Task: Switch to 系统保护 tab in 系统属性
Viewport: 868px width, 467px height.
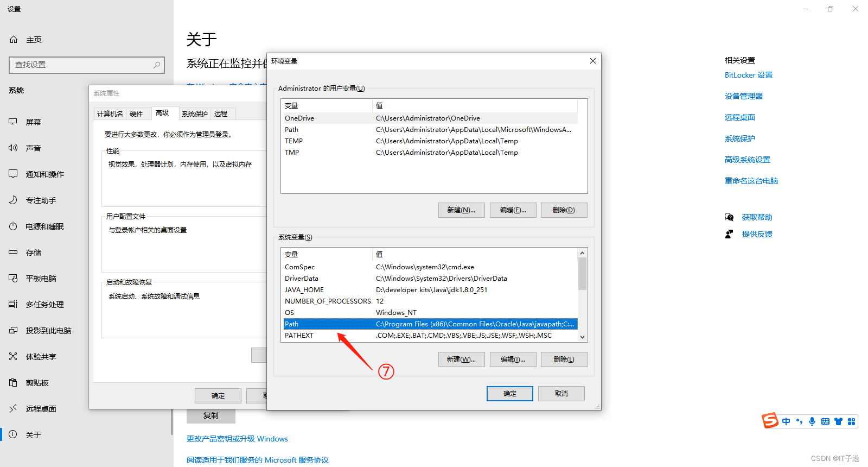Action: [195, 113]
